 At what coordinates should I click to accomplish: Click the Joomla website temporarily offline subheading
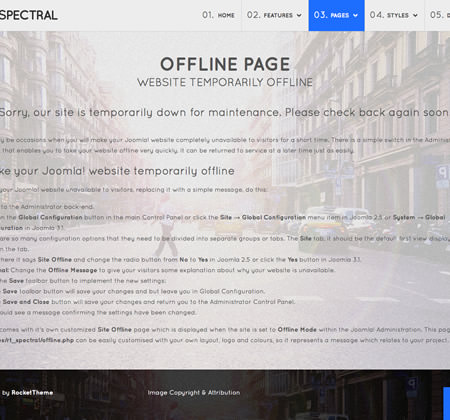pyautogui.click(x=117, y=171)
